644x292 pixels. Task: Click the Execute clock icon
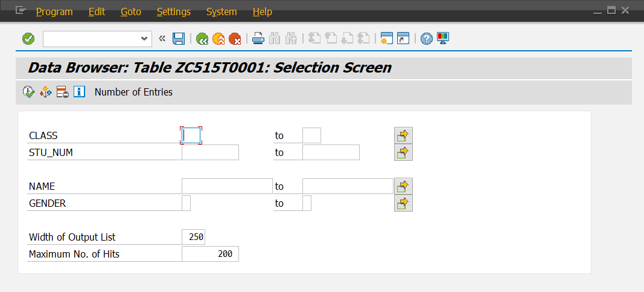pos(28,92)
